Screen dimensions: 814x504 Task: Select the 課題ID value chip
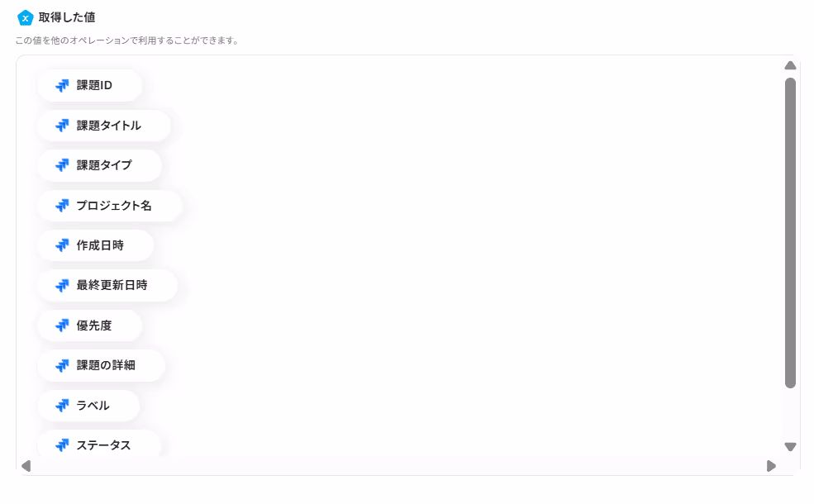(x=90, y=85)
